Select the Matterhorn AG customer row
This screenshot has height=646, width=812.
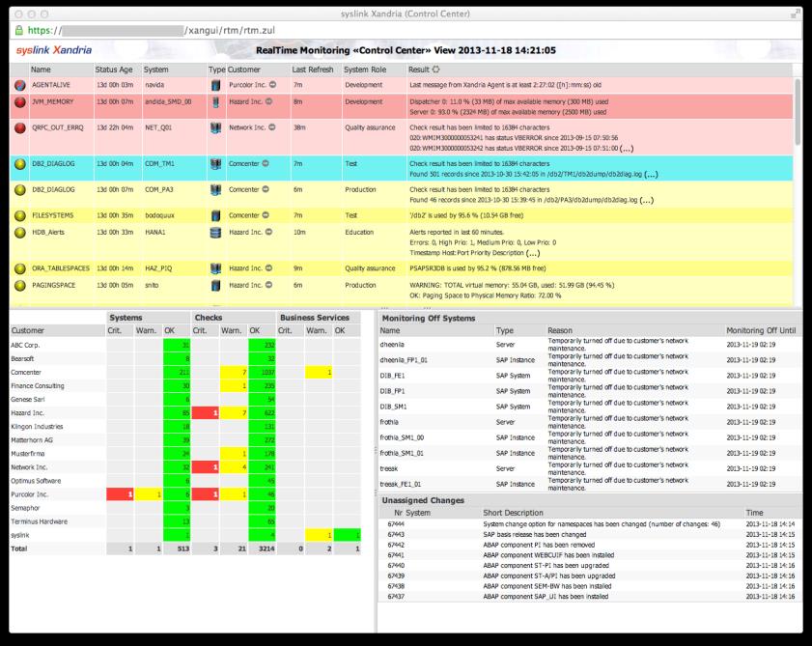tap(185, 440)
